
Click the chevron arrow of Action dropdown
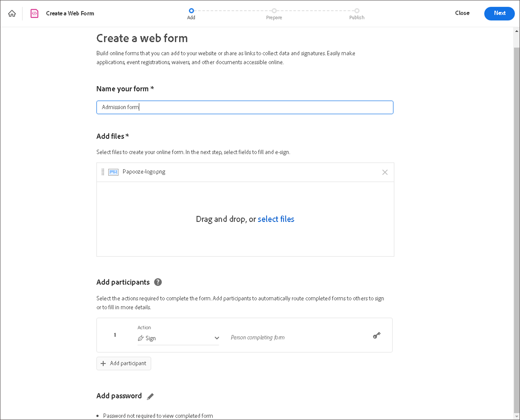(217, 338)
